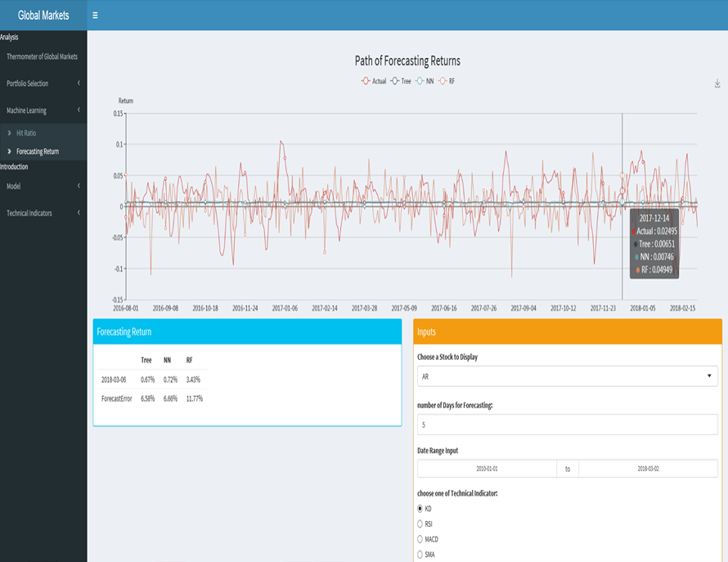Click the 2016-08-01 x-axis date label
Viewport: 728px width, 562px height.
click(x=126, y=308)
